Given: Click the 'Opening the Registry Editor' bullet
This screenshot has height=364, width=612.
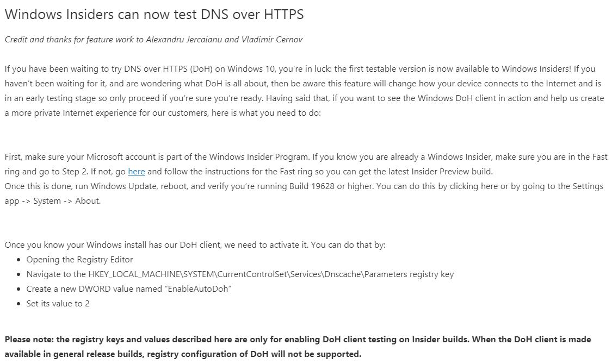Looking at the screenshot, I should click(79, 260).
